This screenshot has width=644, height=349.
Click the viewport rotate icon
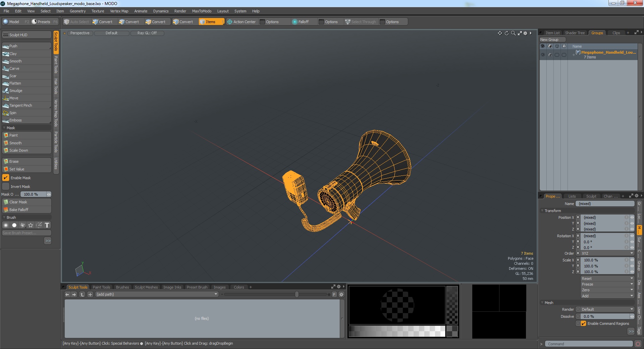(506, 33)
